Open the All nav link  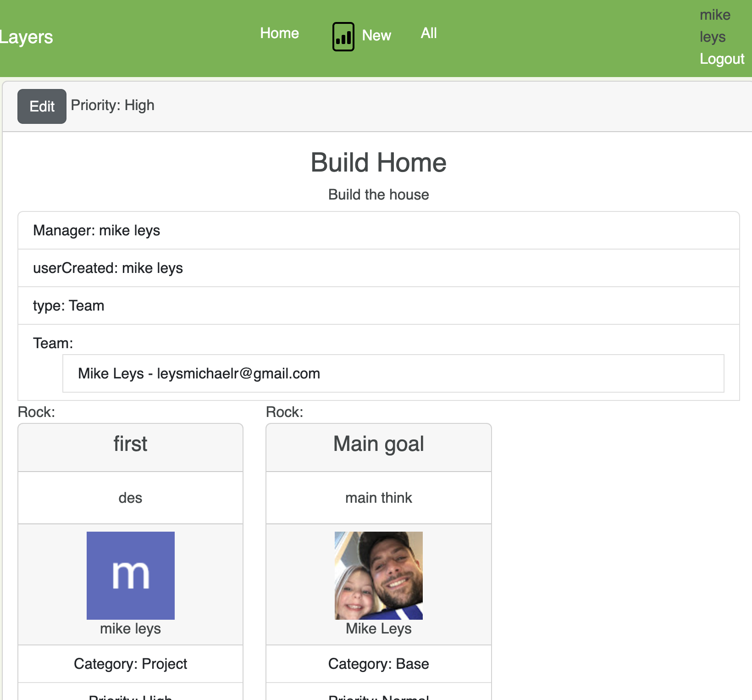click(429, 33)
